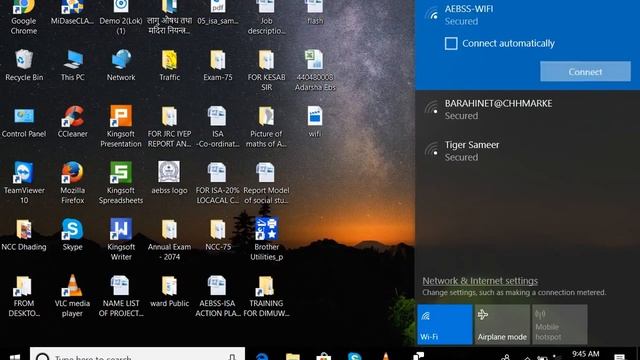Toggle the Wi-Fi quick action tile
The height and width of the screenshot is (360, 640).
445,324
